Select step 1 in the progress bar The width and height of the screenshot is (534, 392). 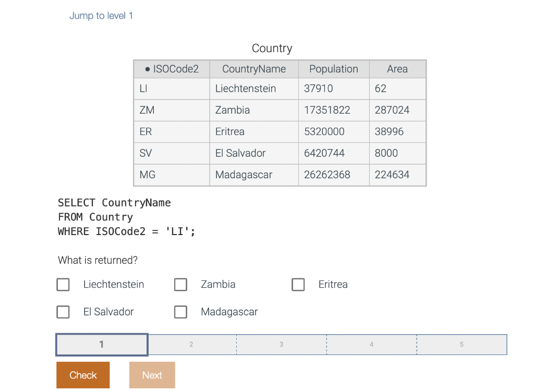coord(101,344)
